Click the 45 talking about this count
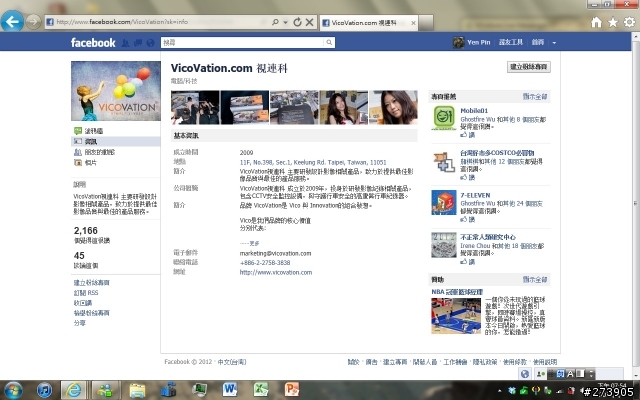Image resolution: width=640 pixels, height=400 pixels. pos(79,256)
